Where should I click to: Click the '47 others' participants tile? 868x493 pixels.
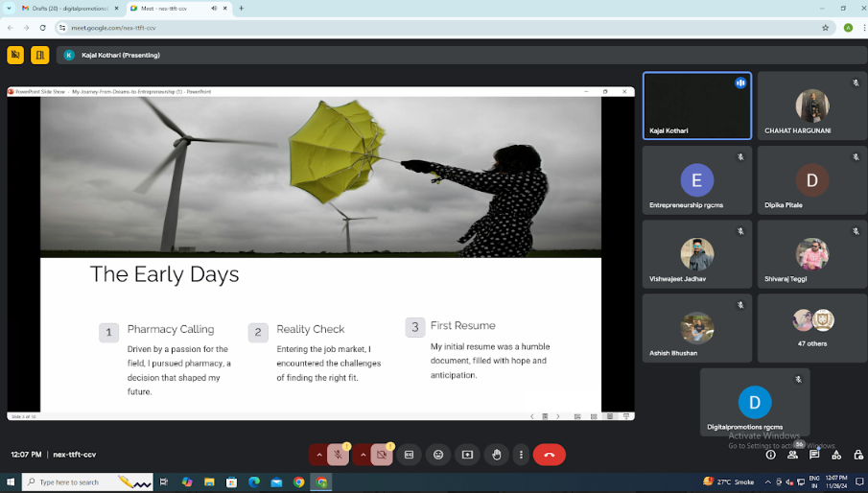point(812,328)
